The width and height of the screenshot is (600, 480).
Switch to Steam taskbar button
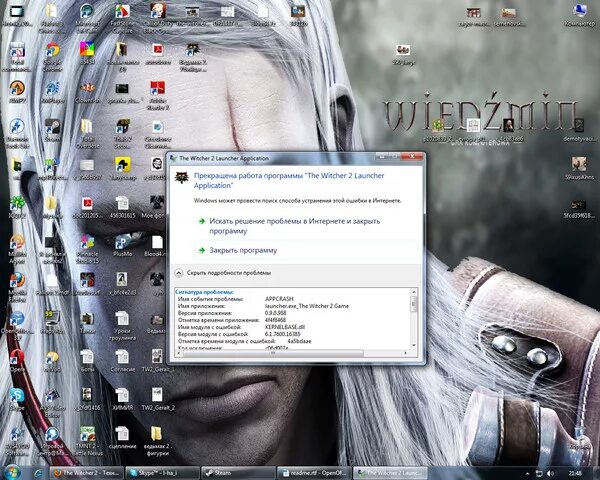tap(238, 473)
